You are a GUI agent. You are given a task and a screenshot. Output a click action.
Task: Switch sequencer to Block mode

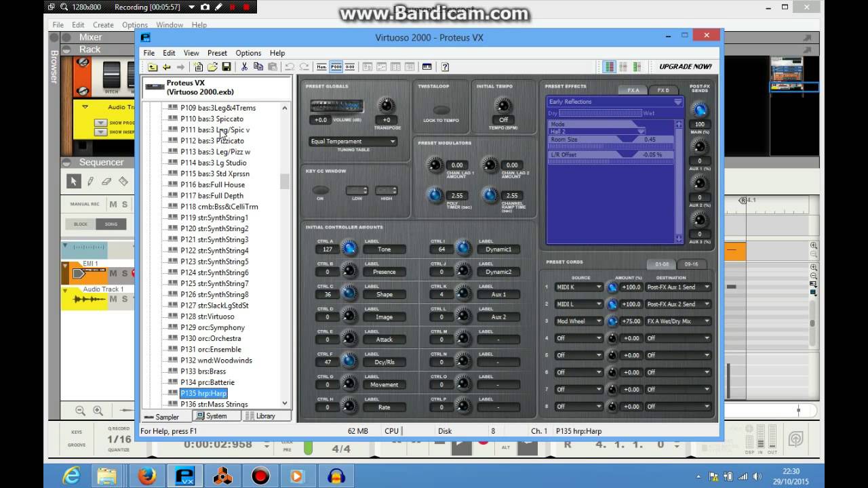[x=81, y=224]
